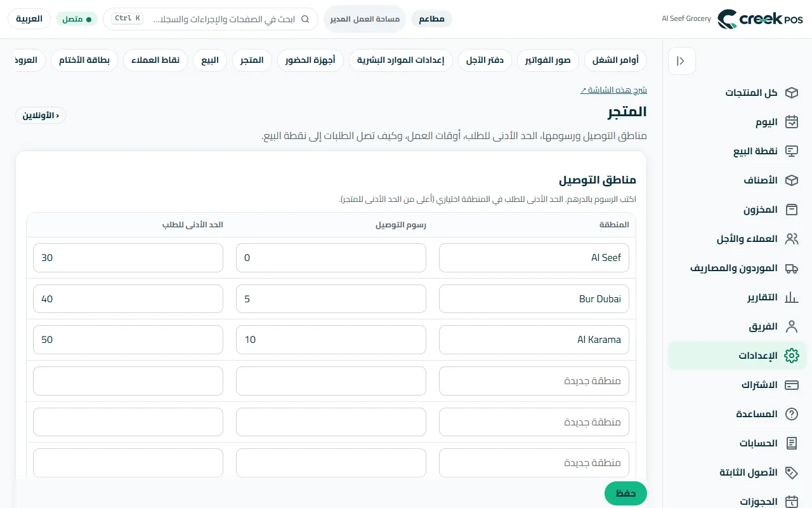This screenshot has height=508, width=812.
Task: Click the search magnifier icon
Action: tap(305, 19)
